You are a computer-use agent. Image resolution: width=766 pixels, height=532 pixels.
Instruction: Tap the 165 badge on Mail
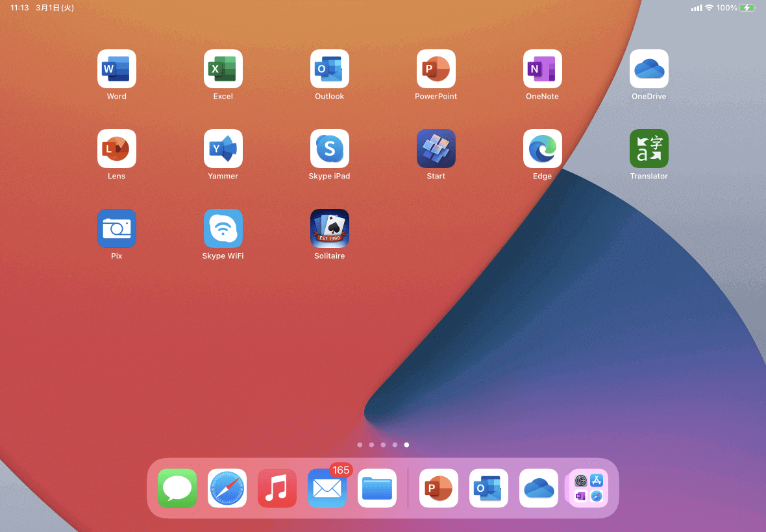341,470
